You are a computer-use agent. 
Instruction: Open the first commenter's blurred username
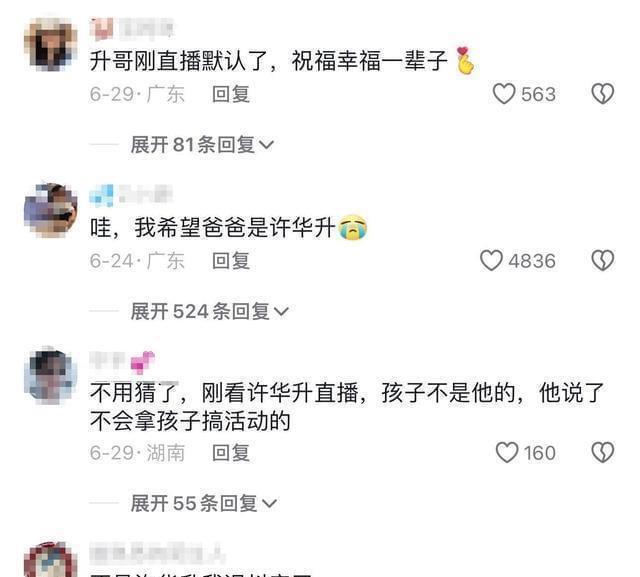coord(132,29)
